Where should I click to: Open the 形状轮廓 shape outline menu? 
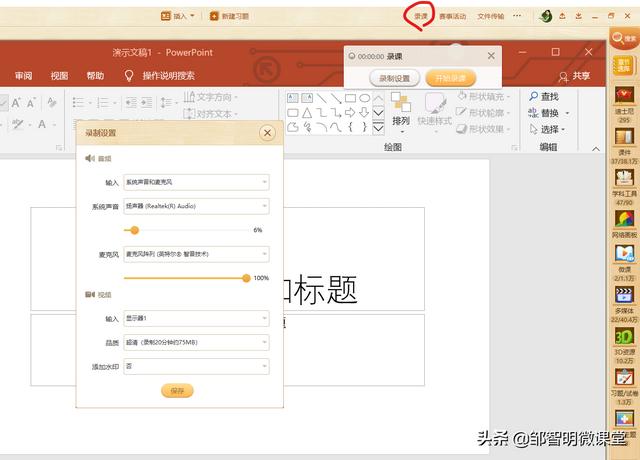click(x=484, y=113)
